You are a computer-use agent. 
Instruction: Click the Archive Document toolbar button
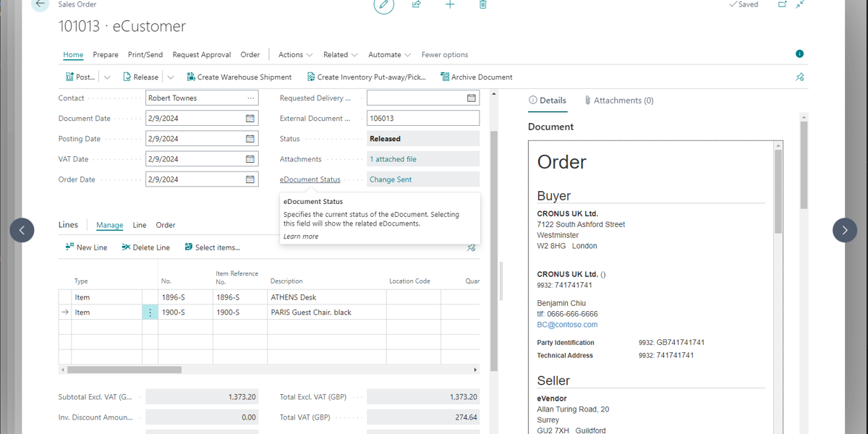[x=476, y=77]
